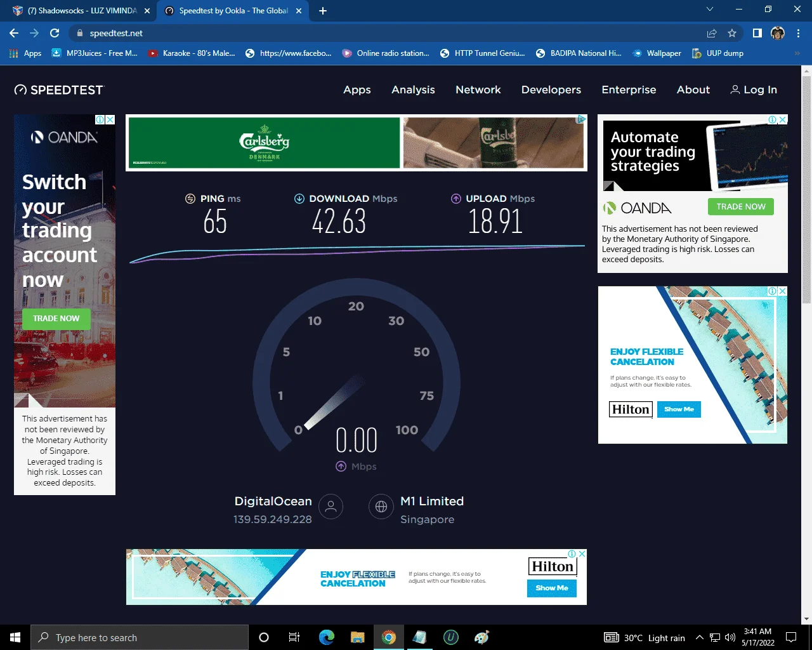Open the MP3Juices bookmark
The height and width of the screenshot is (650, 812).
tap(95, 53)
